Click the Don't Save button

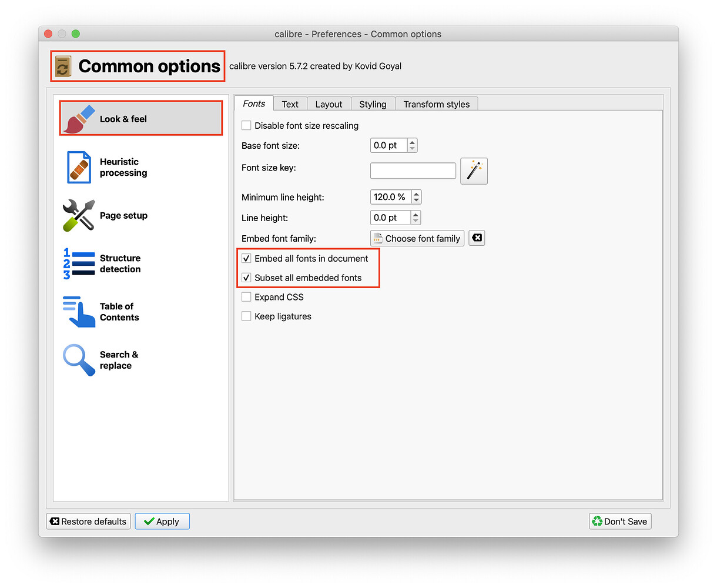coord(620,522)
